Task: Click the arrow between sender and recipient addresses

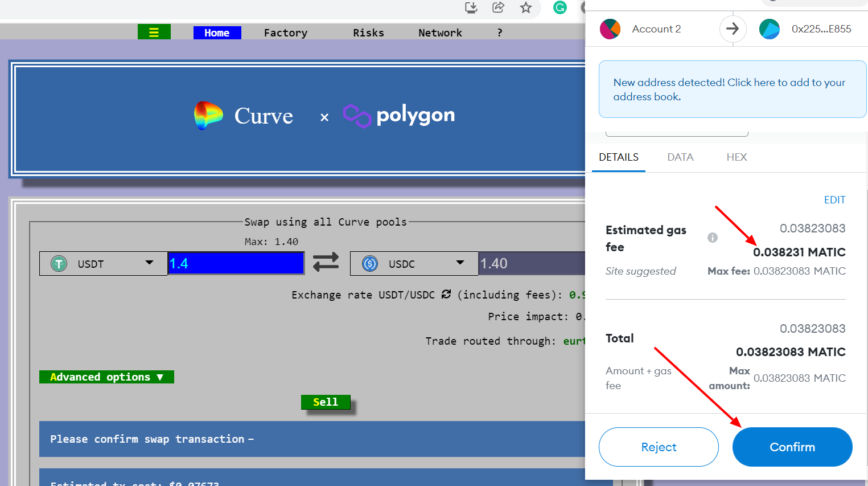Action: [733, 28]
